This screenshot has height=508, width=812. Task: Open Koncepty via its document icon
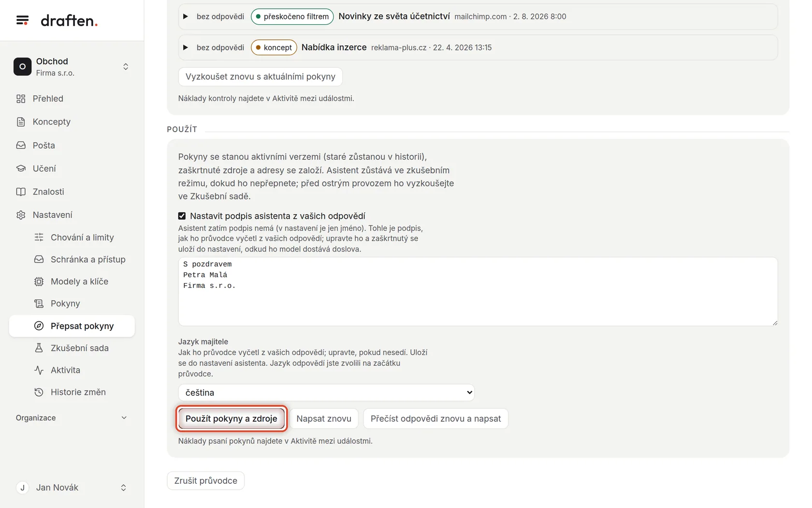pyautogui.click(x=21, y=122)
